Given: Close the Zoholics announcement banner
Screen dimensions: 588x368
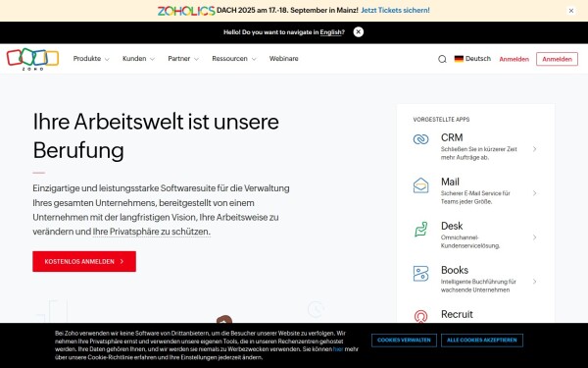Looking at the screenshot, I should tap(571, 11).
